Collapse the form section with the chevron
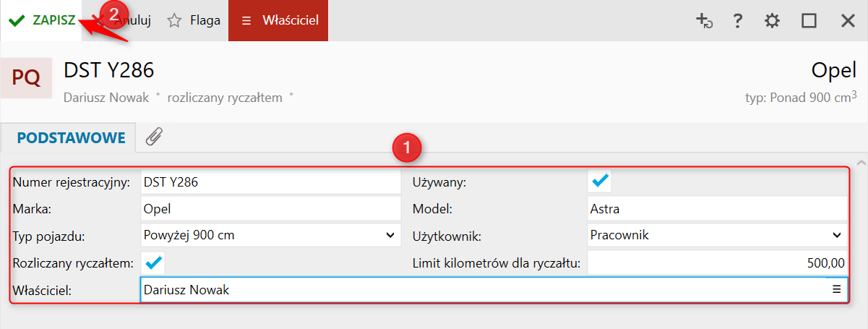Screen dimensions: 868x329 859,161
